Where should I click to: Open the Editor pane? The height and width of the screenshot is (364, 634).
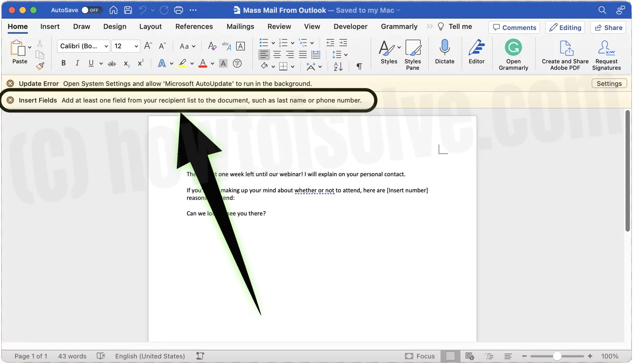pos(476,52)
